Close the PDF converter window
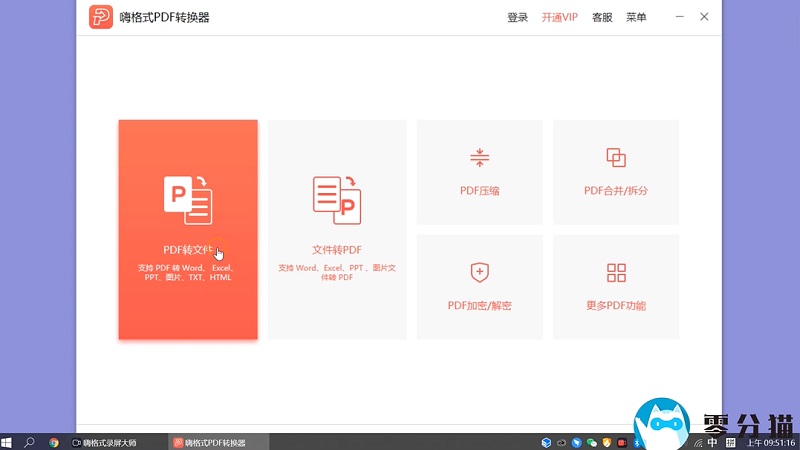Screen dimensions: 800x450 click(x=704, y=17)
